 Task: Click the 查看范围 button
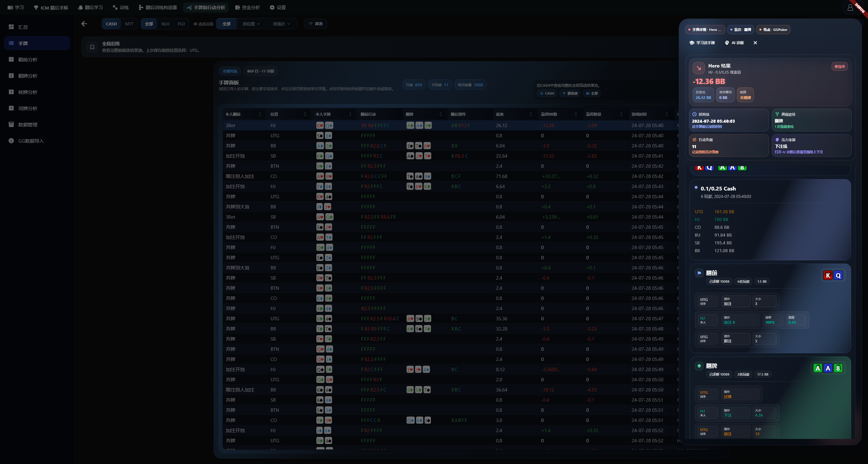coord(203,24)
